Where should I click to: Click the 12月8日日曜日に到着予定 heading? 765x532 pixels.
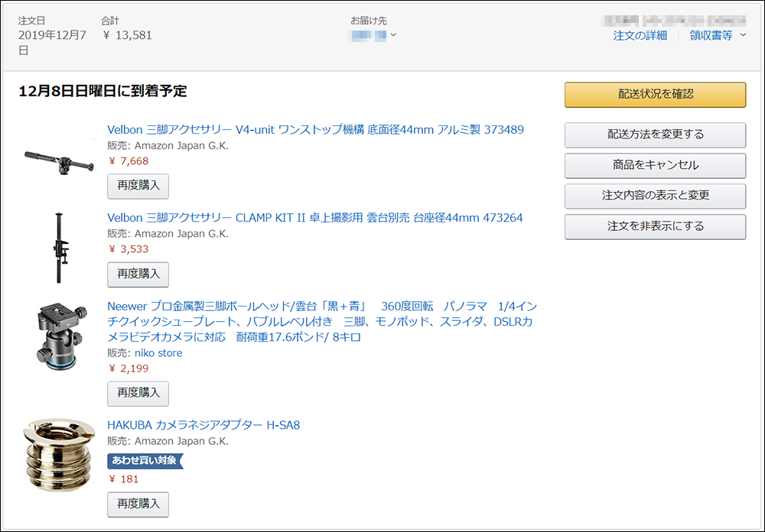click(103, 91)
